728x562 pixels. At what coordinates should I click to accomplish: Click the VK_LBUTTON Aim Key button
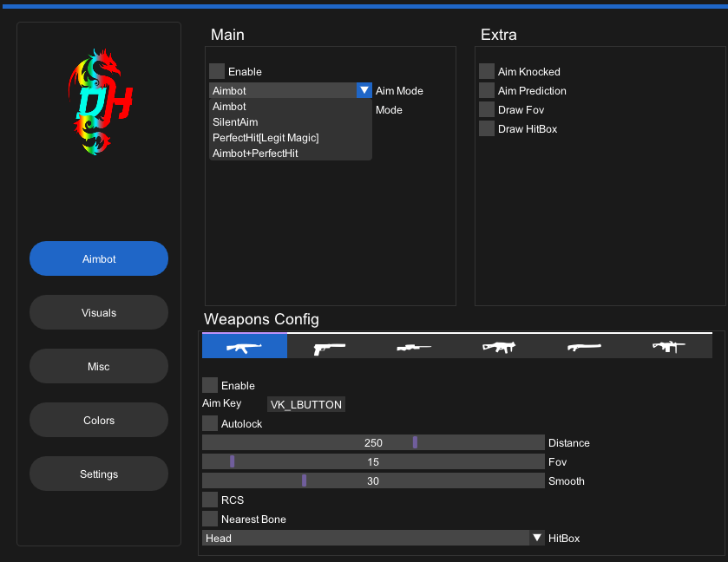point(306,404)
